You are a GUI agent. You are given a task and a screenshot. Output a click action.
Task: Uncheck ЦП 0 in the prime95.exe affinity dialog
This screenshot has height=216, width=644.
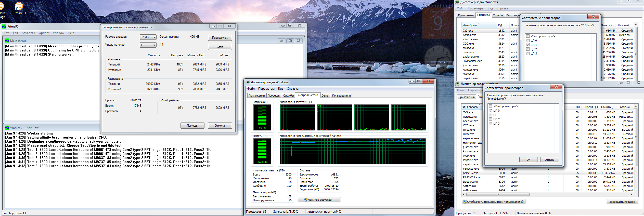click(491, 111)
